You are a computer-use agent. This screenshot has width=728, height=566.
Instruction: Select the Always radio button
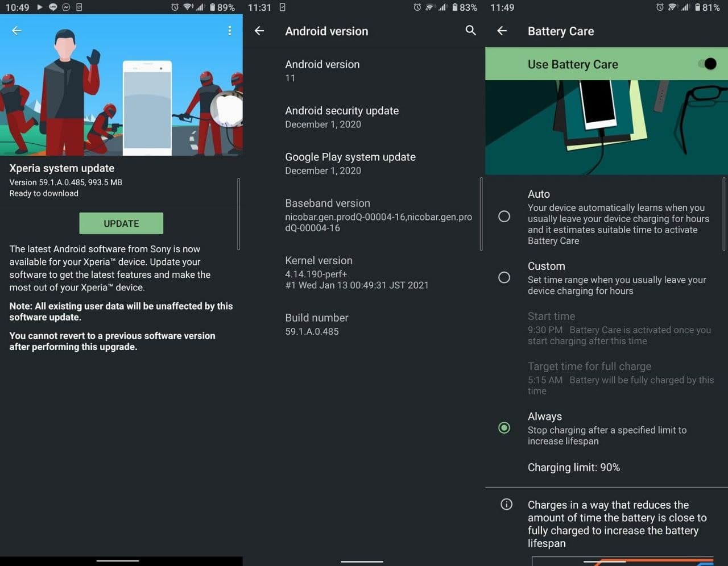[504, 428]
